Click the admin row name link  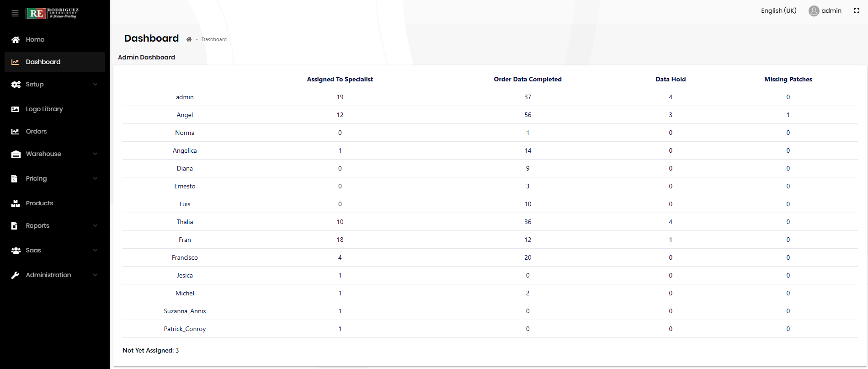tap(185, 97)
